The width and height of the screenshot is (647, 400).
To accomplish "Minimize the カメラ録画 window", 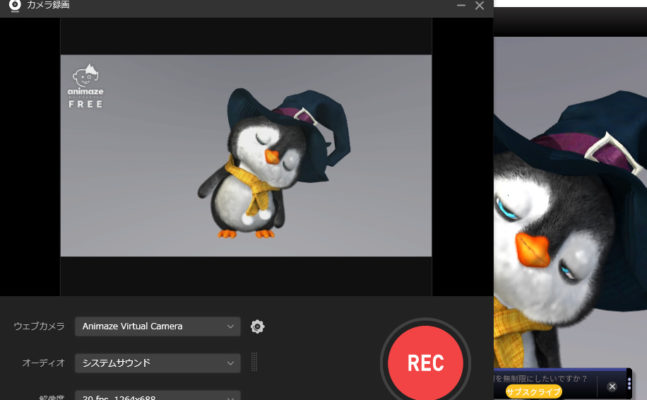I will point(461,5).
